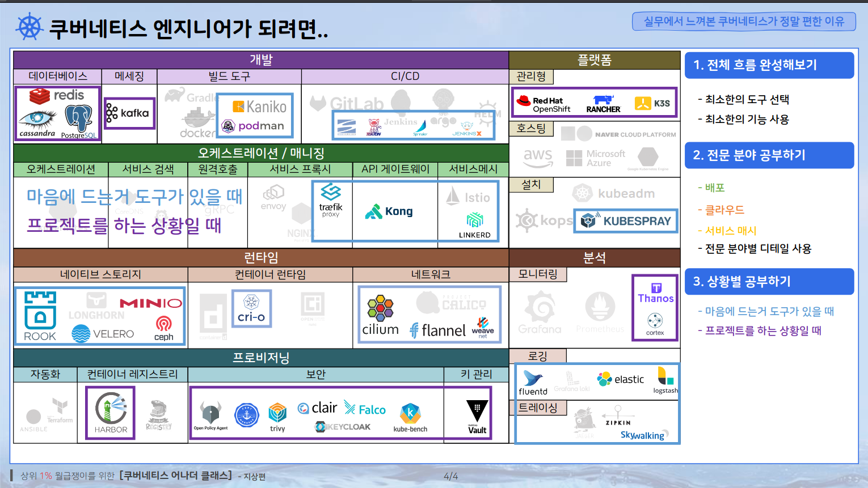This screenshot has height=488, width=868.
Task: Select the logstash logo
Action: pyautogui.click(x=665, y=380)
